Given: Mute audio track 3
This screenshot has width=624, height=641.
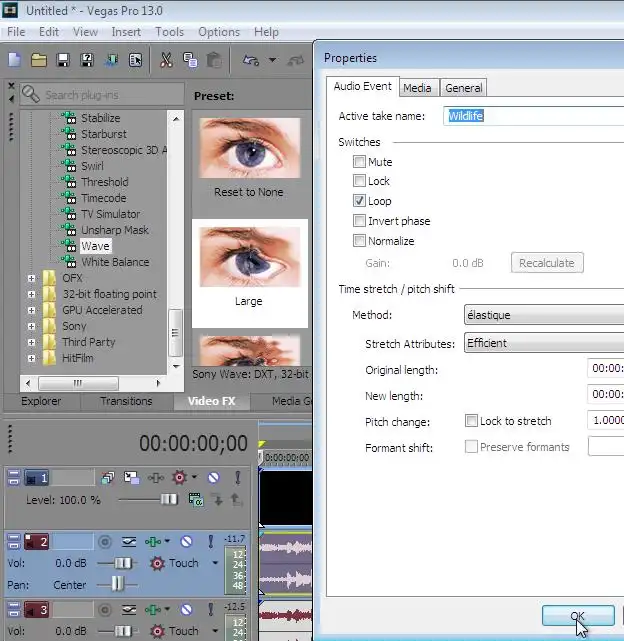Looking at the screenshot, I should point(186,610).
